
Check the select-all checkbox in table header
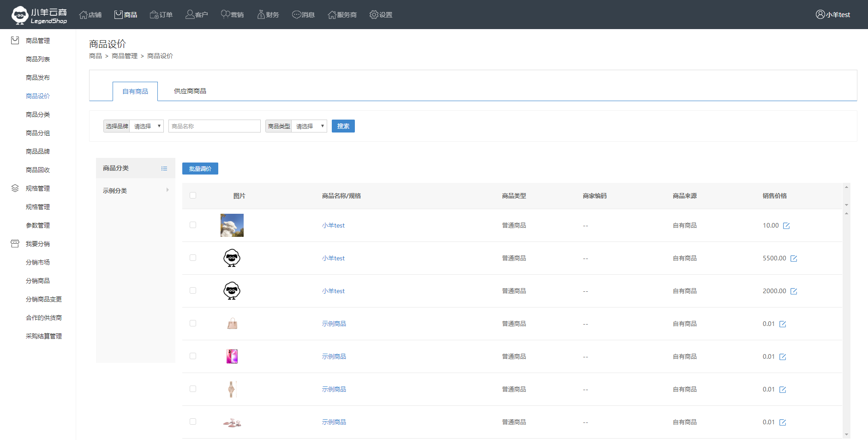(x=193, y=195)
